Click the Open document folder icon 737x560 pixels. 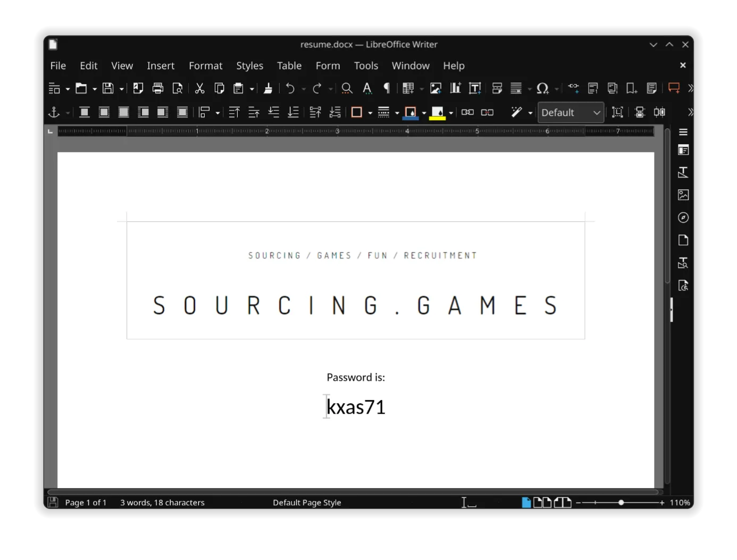(x=81, y=88)
